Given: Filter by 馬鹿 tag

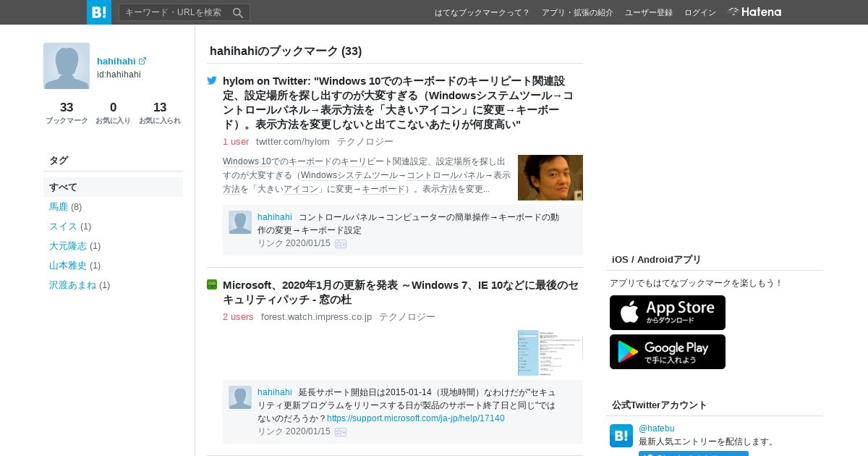Looking at the screenshot, I should tap(58, 207).
